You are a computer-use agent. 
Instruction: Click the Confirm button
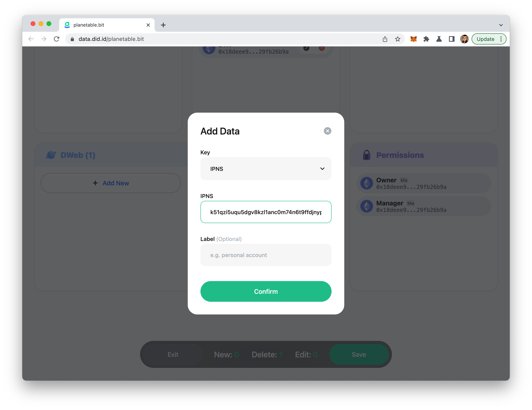[266, 291]
